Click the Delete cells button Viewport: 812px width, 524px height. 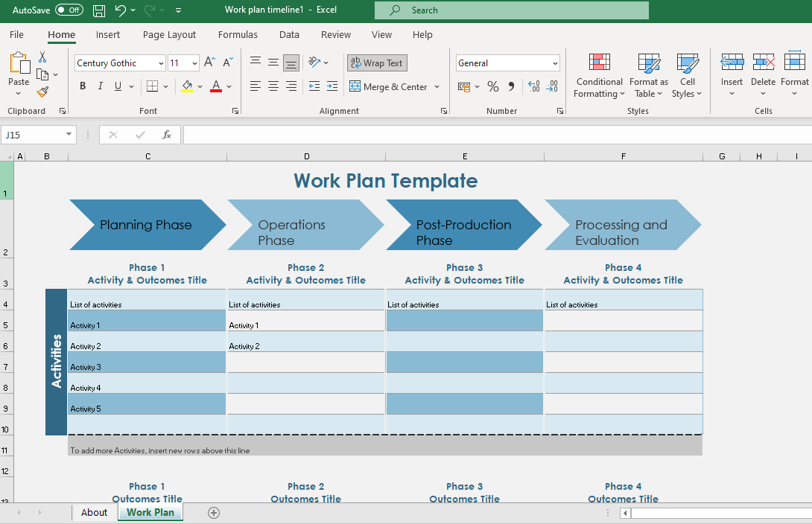tap(764, 75)
